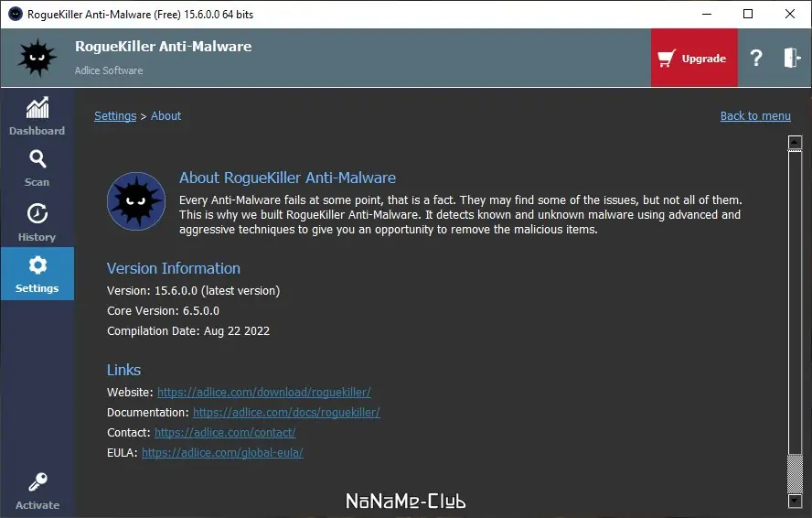
Task: Open the Dashboard panel
Action: pyautogui.click(x=37, y=116)
